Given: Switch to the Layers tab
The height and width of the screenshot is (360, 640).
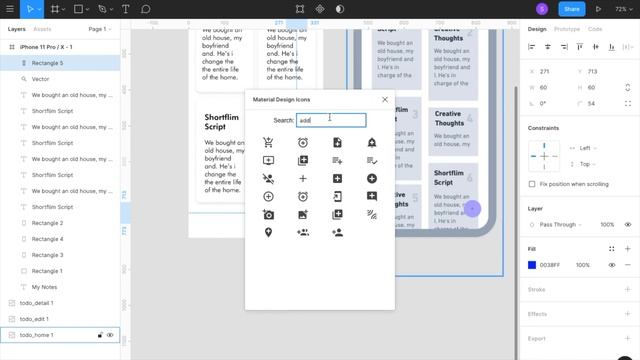Looking at the screenshot, I should (x=16, y=29).
